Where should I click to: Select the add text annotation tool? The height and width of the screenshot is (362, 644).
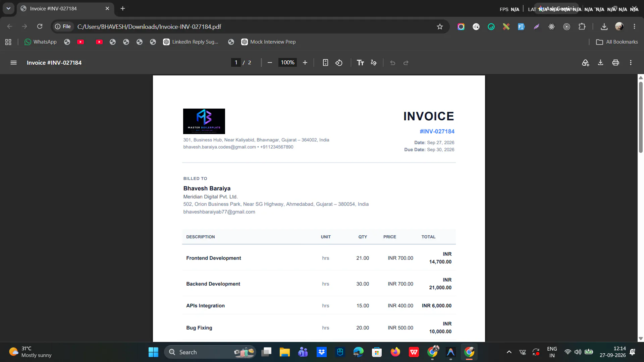pos(360,63)
